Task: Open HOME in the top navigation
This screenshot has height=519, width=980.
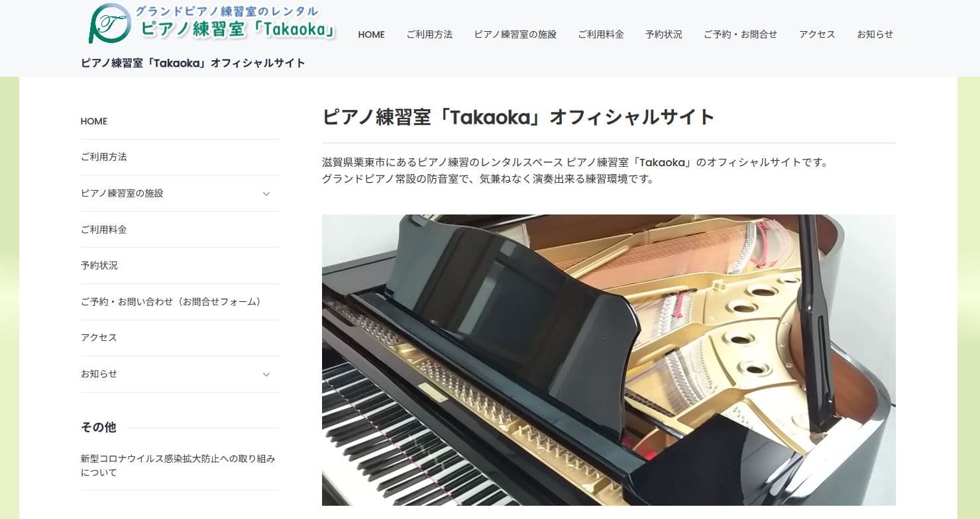Action: coord(371,34)
